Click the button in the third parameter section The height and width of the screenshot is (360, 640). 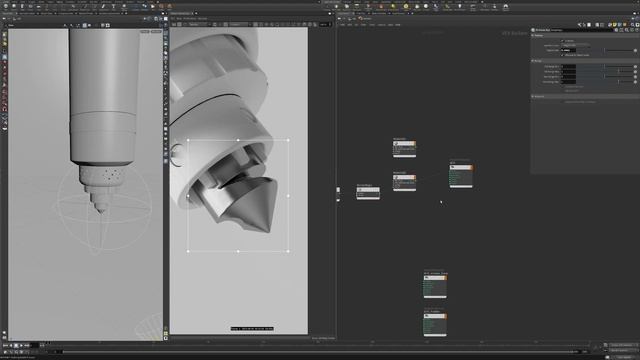(579, 102)
